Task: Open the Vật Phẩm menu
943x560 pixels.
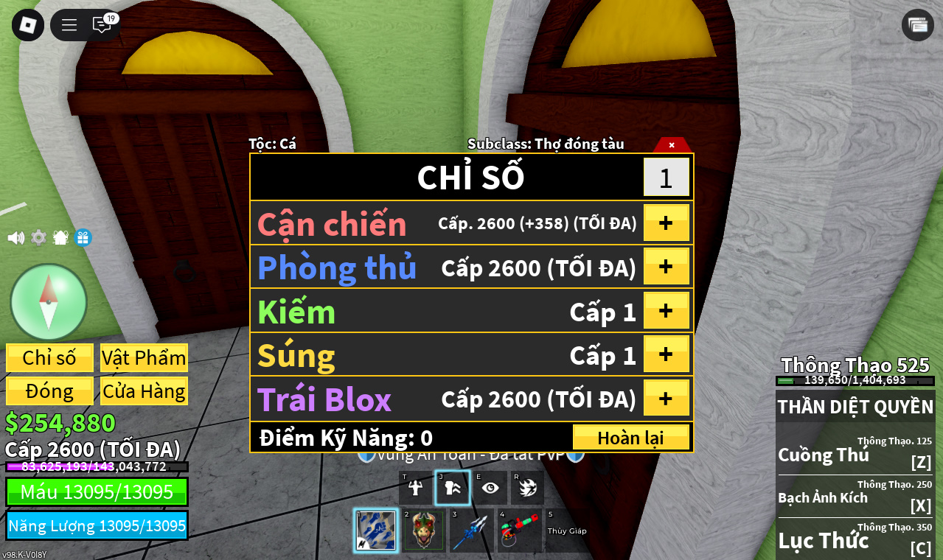Action: [144, 358]
